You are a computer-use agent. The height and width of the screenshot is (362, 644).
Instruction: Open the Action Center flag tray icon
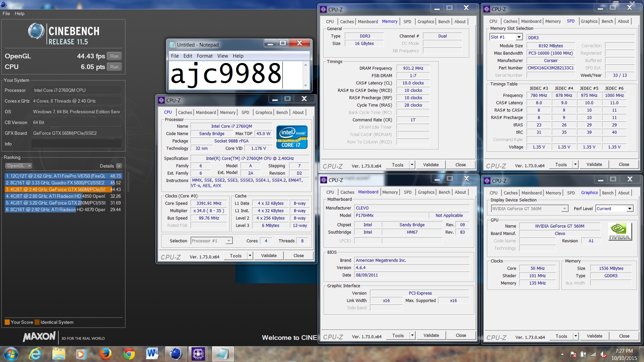[573, 354]
